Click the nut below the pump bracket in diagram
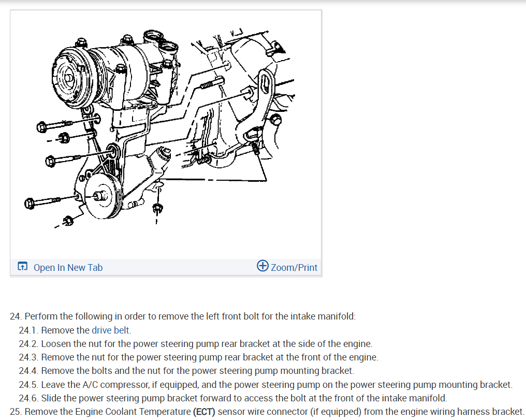This screenshot has width=526, height=420. pos(157,208)
